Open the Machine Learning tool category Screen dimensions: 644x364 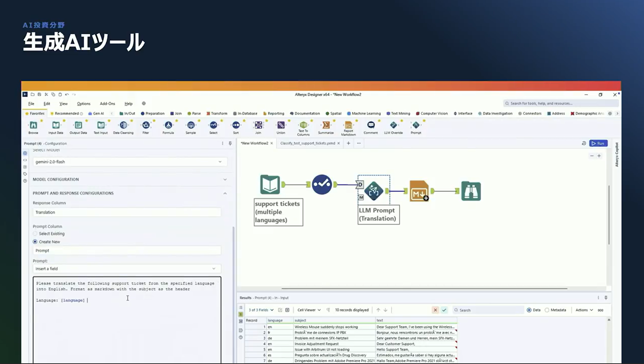pos(364,113)
